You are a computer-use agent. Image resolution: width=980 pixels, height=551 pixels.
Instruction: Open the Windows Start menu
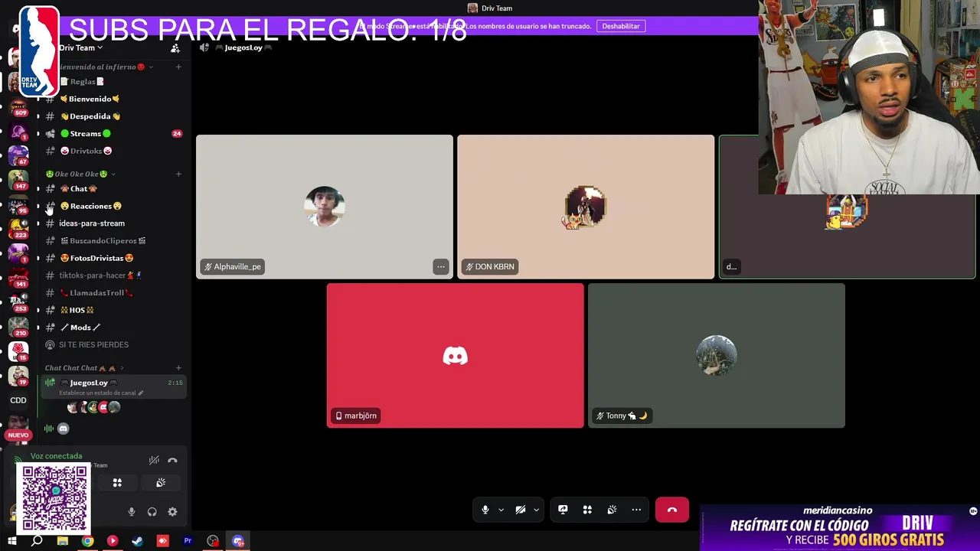coord(11,541)
